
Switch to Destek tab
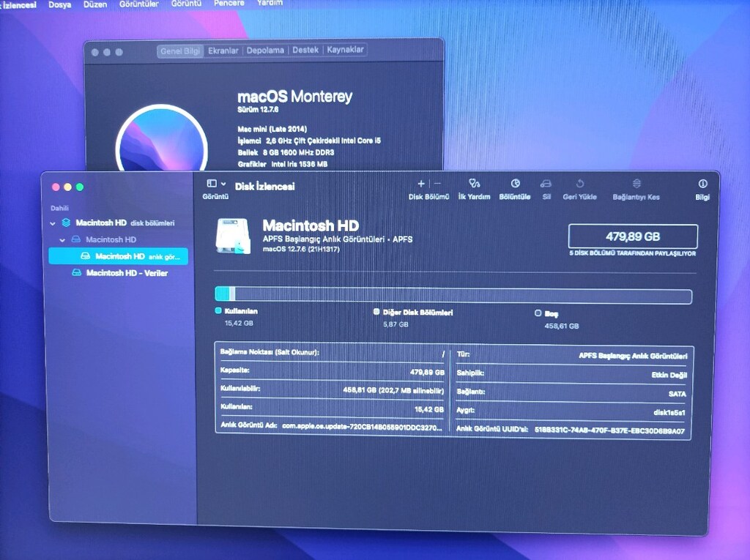coord(305,50)
